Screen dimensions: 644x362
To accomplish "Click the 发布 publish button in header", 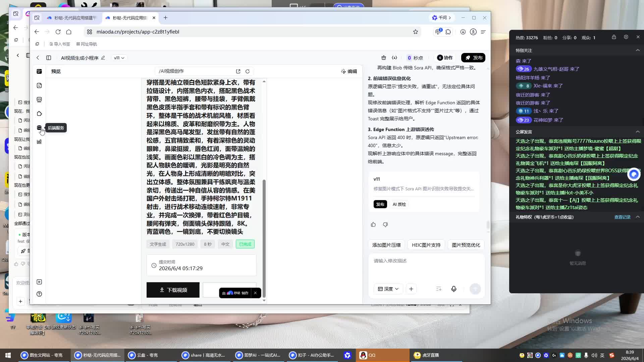I will pos(473,58).
